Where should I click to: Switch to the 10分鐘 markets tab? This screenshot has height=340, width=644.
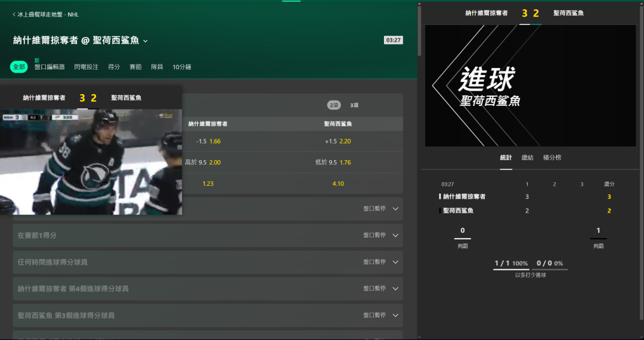[181, 67]
